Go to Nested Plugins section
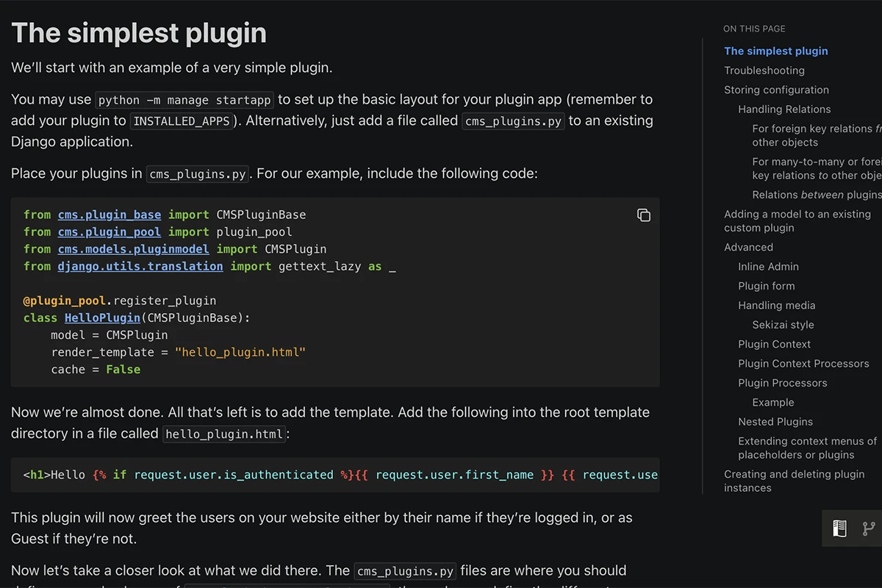The image size is (882, 588). click(775, 422)
